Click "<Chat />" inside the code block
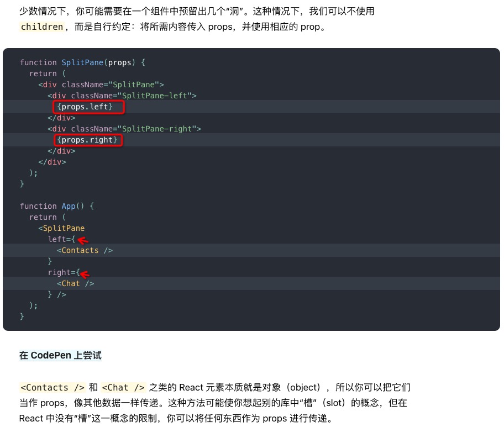504x427 pixels. click(x=76, y=283)
